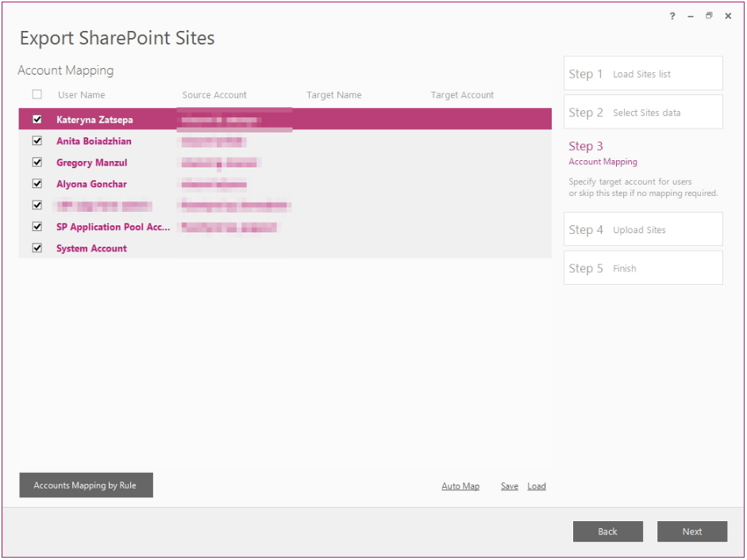The height and width of the screenshot is (560, 747).
Task: Click the Save link
Action: (510, 486)
